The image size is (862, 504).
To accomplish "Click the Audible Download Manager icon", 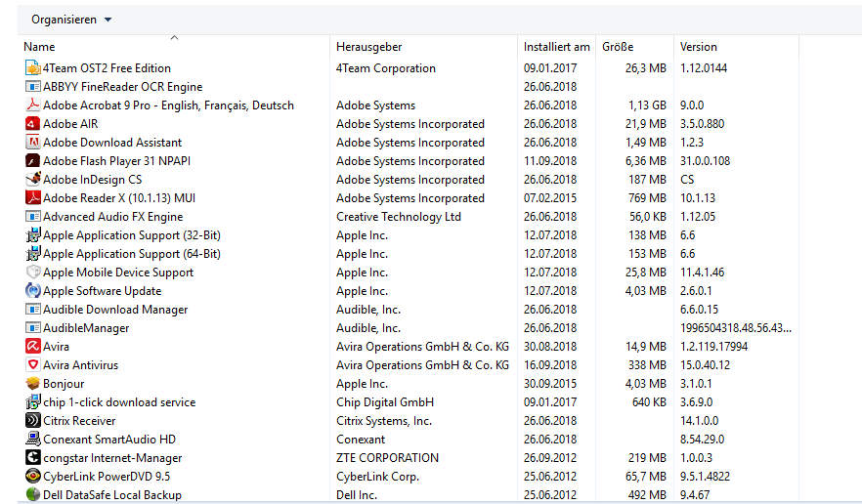I will pos(33,310).
